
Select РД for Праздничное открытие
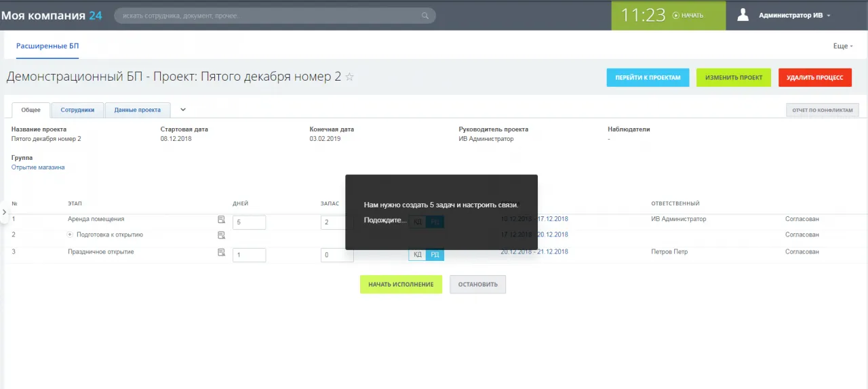click(435, 255)
